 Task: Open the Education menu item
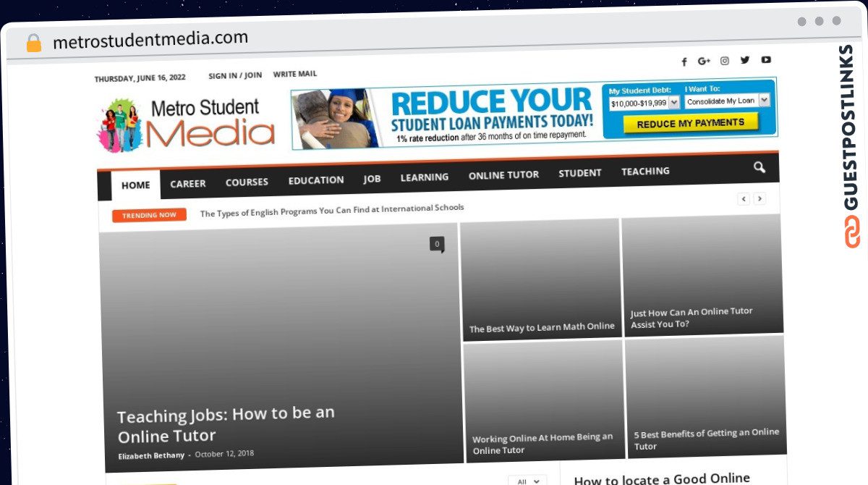316,180
